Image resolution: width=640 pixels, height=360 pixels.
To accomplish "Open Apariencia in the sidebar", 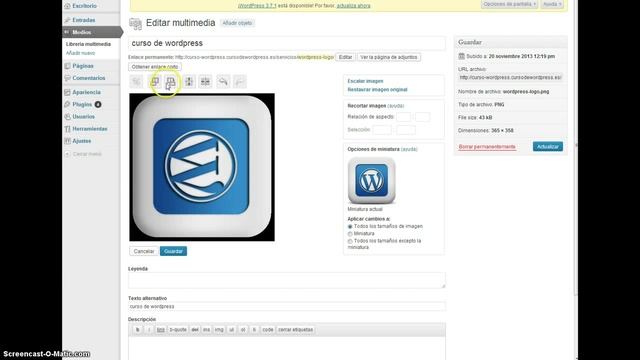I will pos(86,92).
